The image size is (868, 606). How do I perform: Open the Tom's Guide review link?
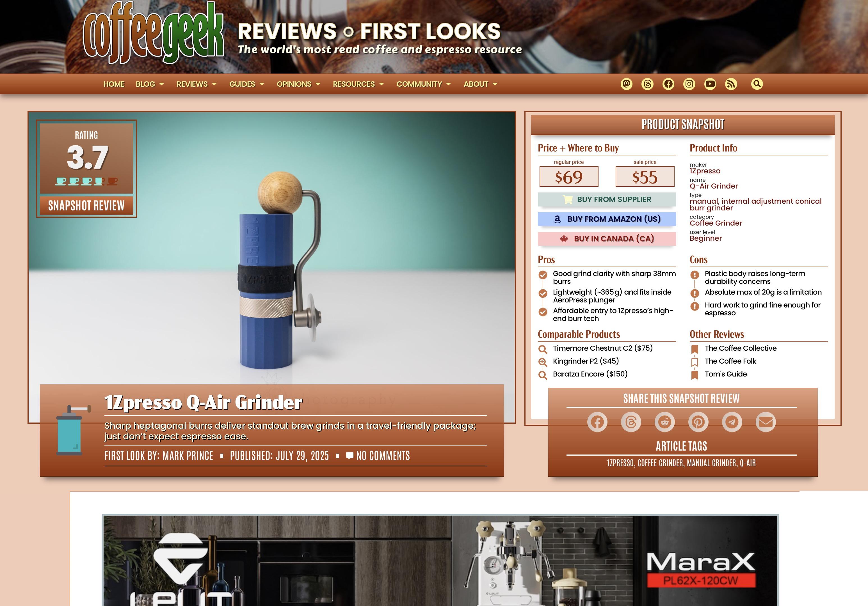pos(726,374)
